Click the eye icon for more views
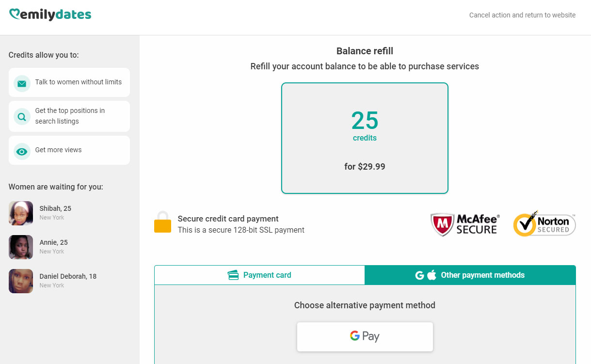The image size is (591, 364). 22,151
